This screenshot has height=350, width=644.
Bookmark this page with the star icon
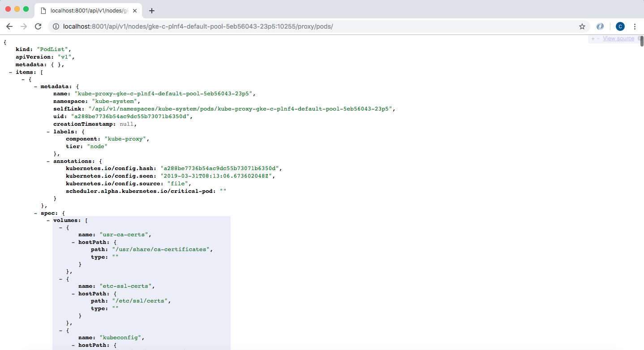582,26
